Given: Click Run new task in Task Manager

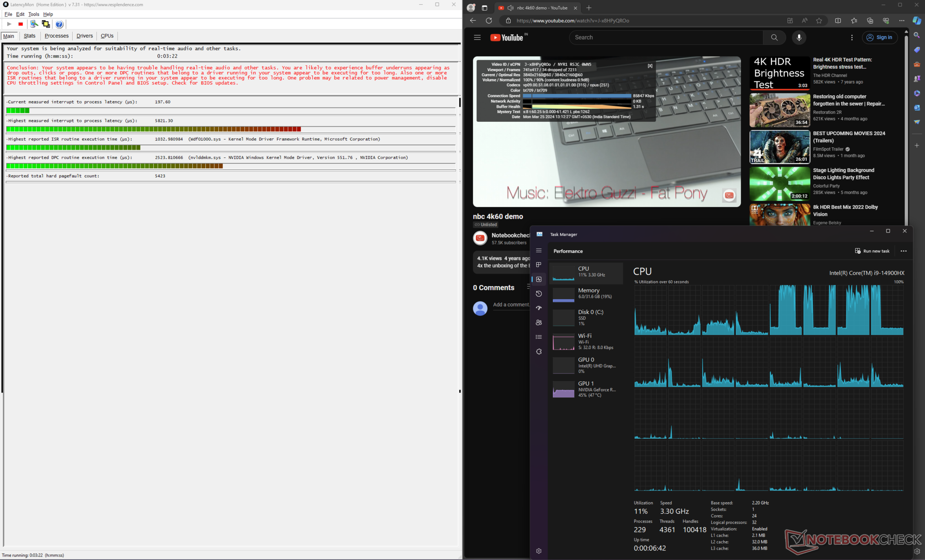Looking at the screenshot, I should pos(872,251).
